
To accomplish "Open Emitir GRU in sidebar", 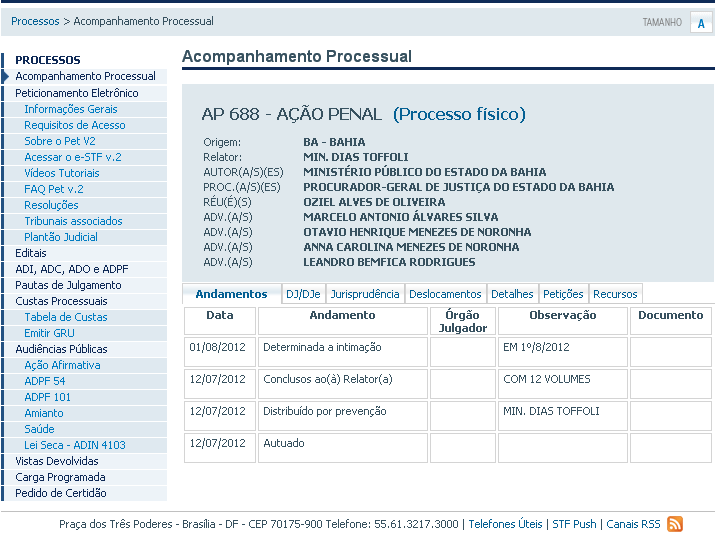I will coord(51,333).
